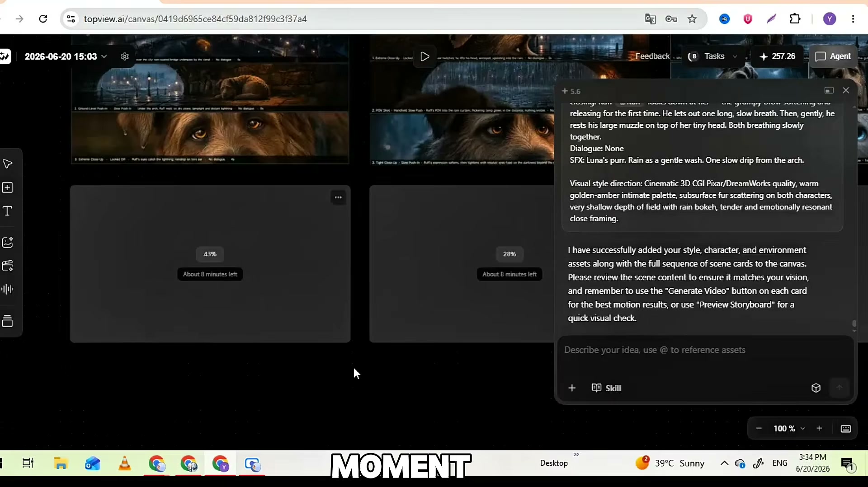Open the add element tool

(x=8, y=187)
